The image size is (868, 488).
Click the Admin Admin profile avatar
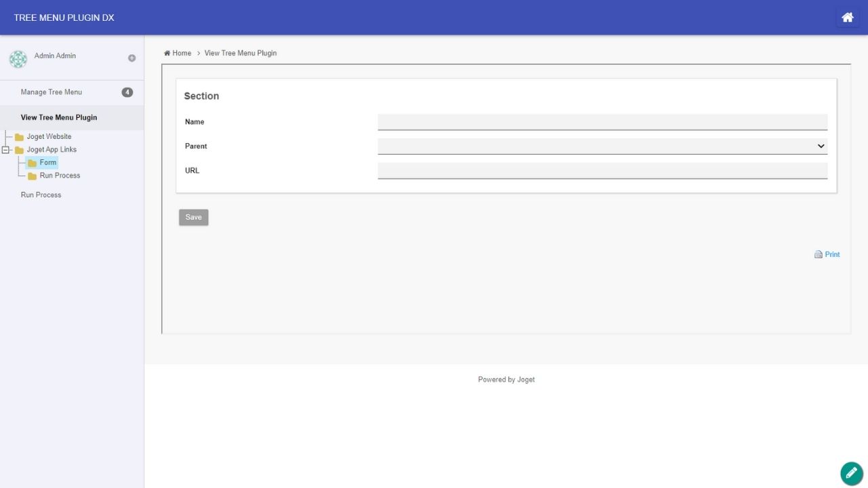pos(18,59)
